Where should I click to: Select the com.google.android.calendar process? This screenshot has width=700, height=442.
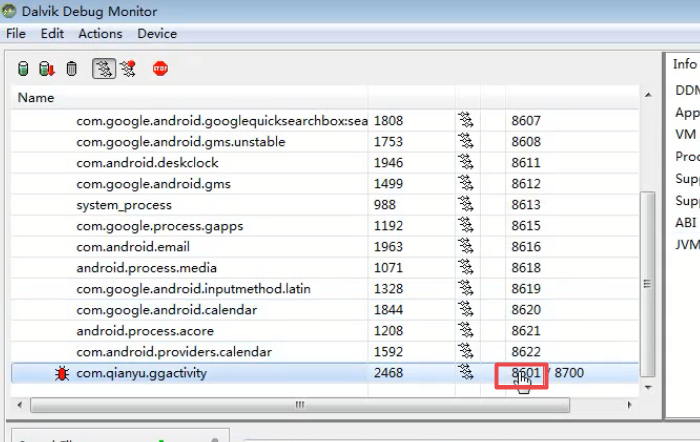coord(167,309)
